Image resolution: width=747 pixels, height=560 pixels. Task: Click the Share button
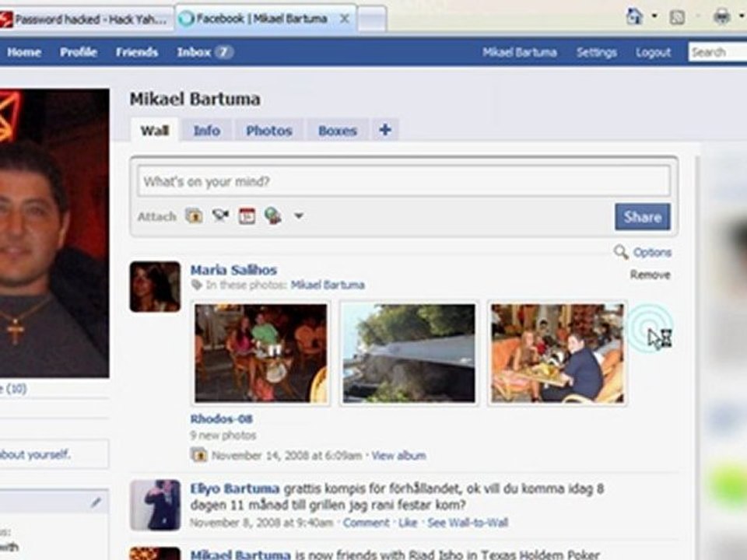tap(643, 217)
